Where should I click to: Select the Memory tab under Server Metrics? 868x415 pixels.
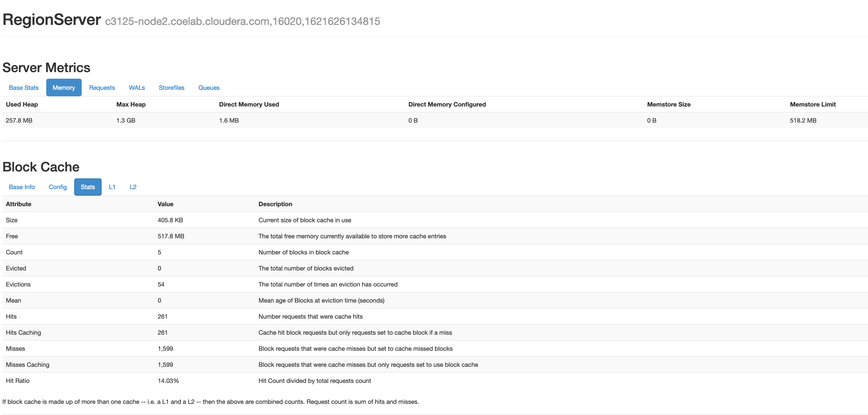pyautogui.click(x=64, y=88)
